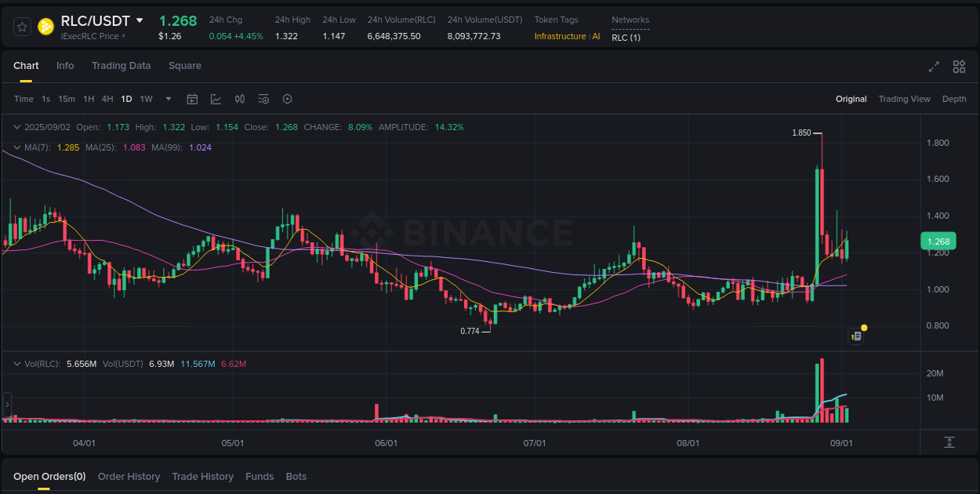980x494 pixels.
Task: Switch to the Depth view
Action: 954,99
